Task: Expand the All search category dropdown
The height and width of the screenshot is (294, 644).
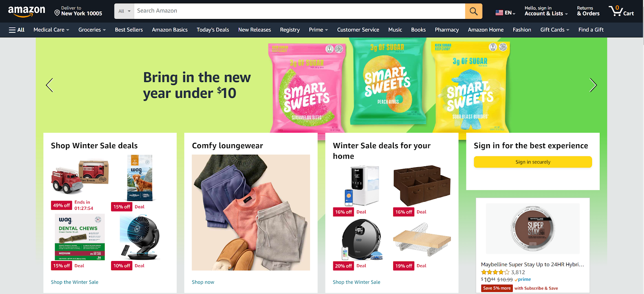Action: coord(124,11)
